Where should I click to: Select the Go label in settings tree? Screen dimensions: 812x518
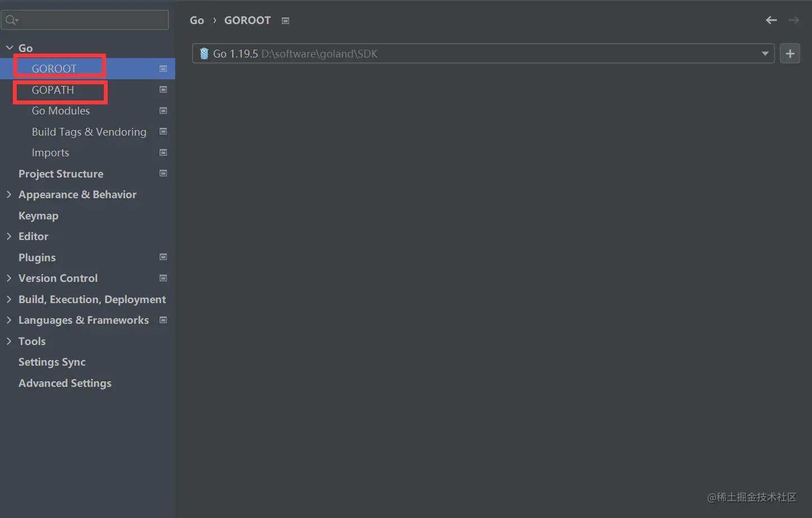pos(26,48)
